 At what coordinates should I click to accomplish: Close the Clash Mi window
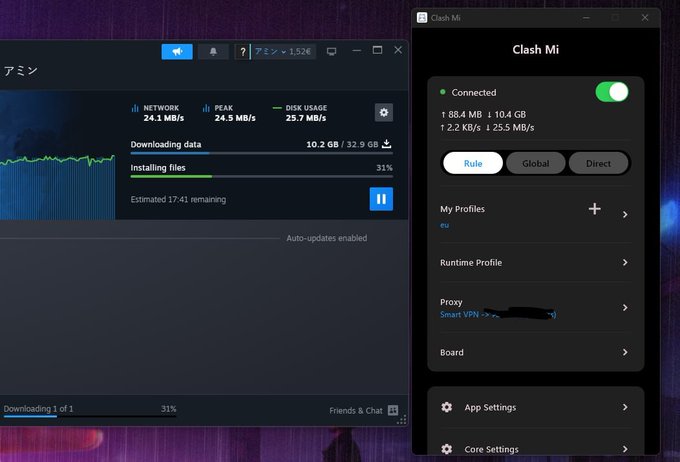pyautogui.click(x=645, y=18)
